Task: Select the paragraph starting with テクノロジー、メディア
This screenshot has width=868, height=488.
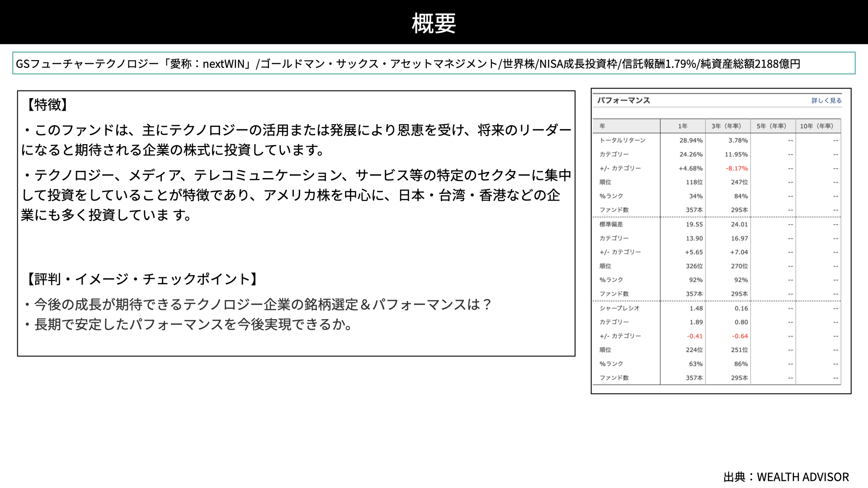Action: (297, 195)
